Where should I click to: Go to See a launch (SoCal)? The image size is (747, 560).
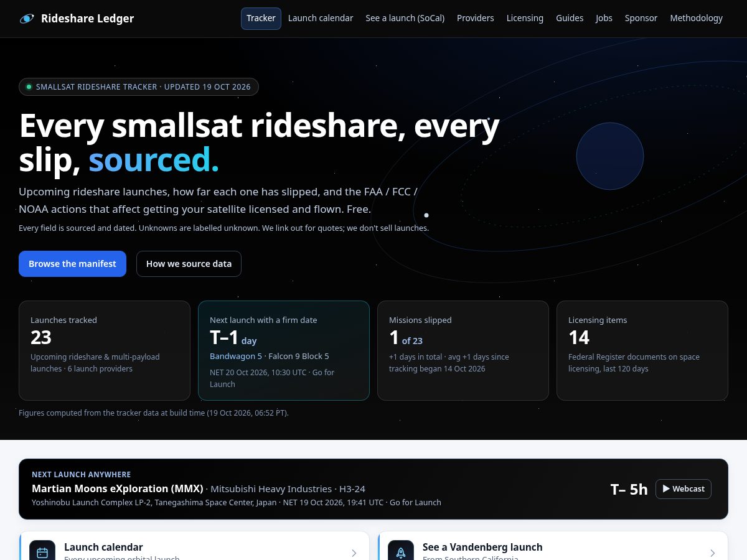click(x=405, y=19)
